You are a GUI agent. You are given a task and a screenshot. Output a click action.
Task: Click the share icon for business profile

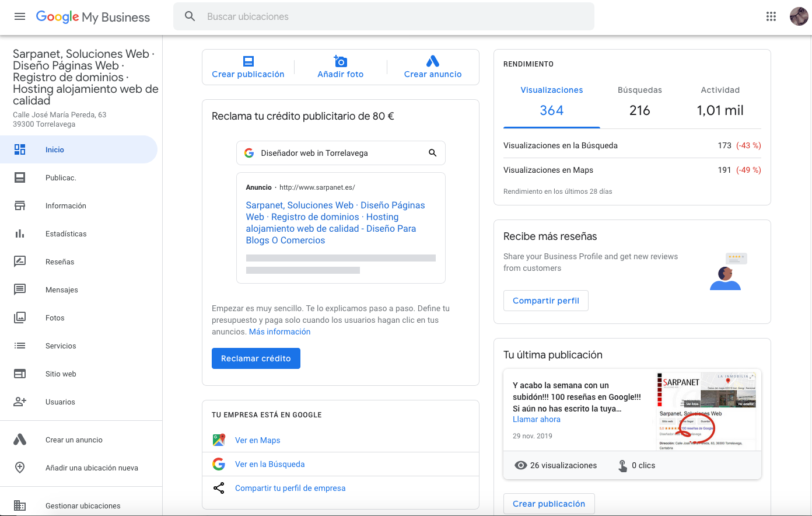219,488
